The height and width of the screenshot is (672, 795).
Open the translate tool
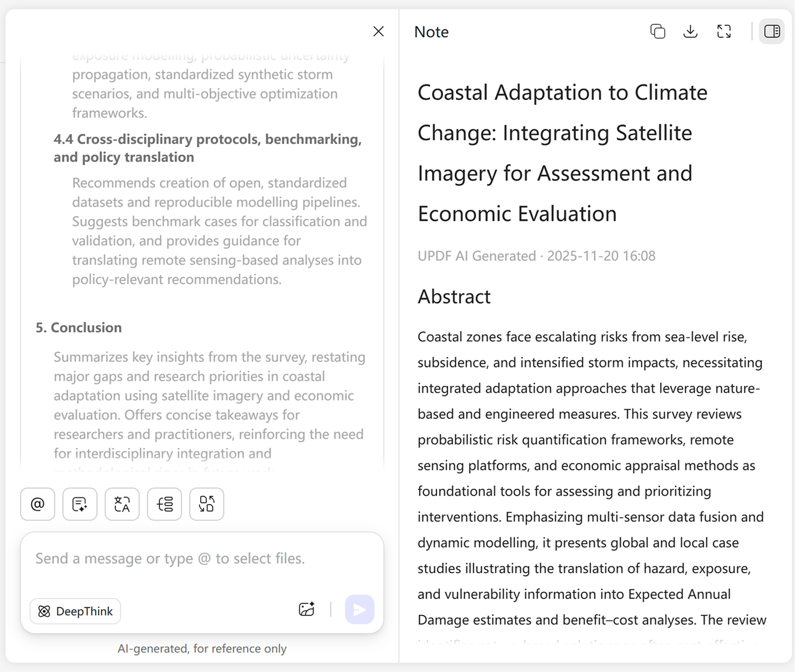(122, 504)
